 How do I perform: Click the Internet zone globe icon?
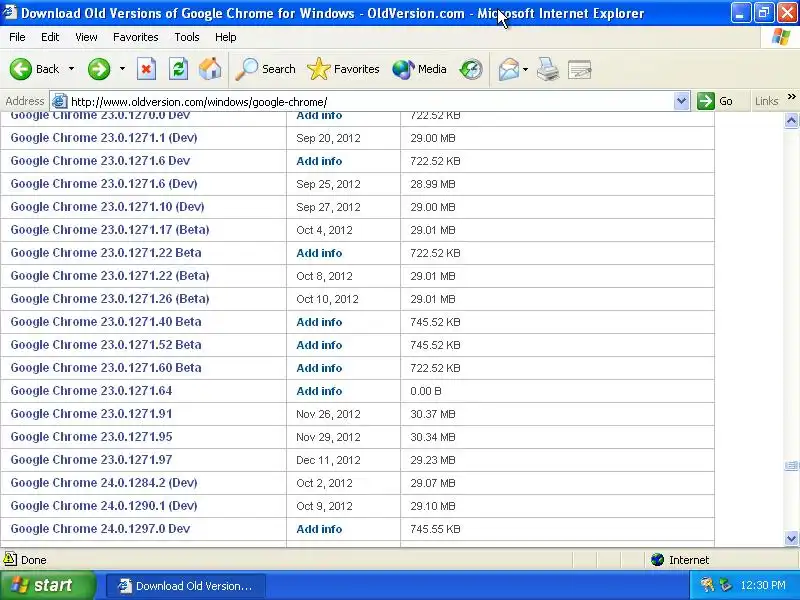[658, 560]
